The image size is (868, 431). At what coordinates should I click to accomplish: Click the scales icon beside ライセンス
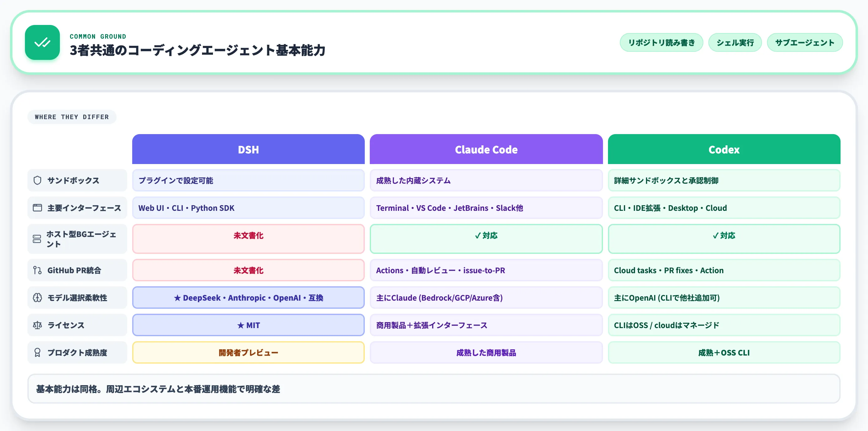click(37, 325)
